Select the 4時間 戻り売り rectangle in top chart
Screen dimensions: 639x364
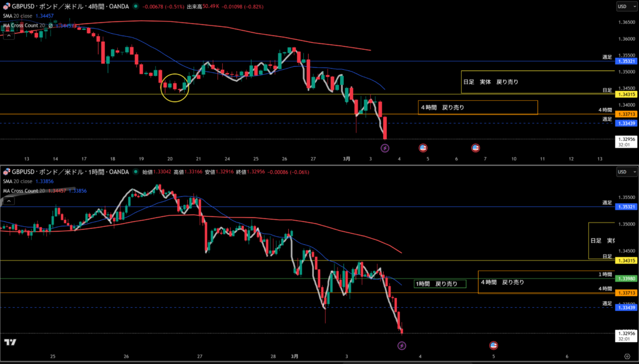coord(477,108)
